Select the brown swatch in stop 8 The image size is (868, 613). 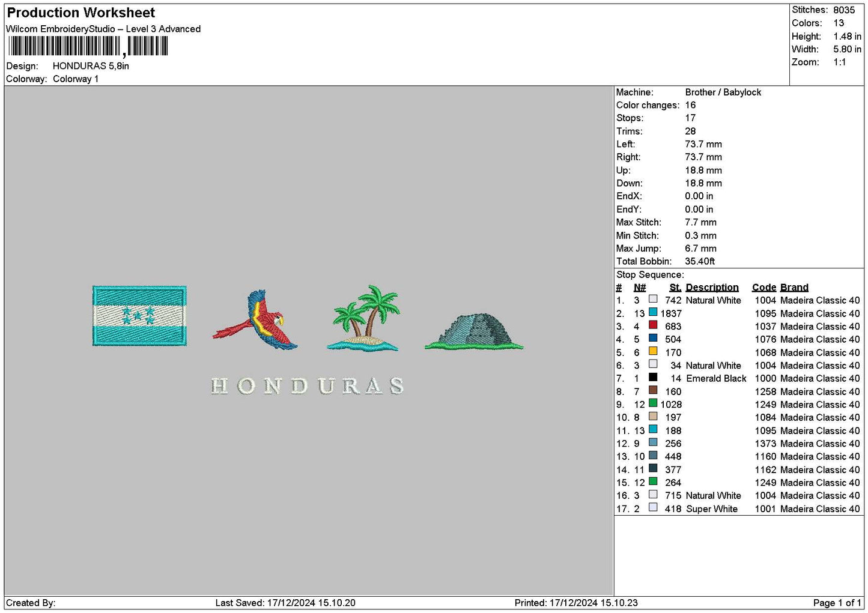pos(653,390)
